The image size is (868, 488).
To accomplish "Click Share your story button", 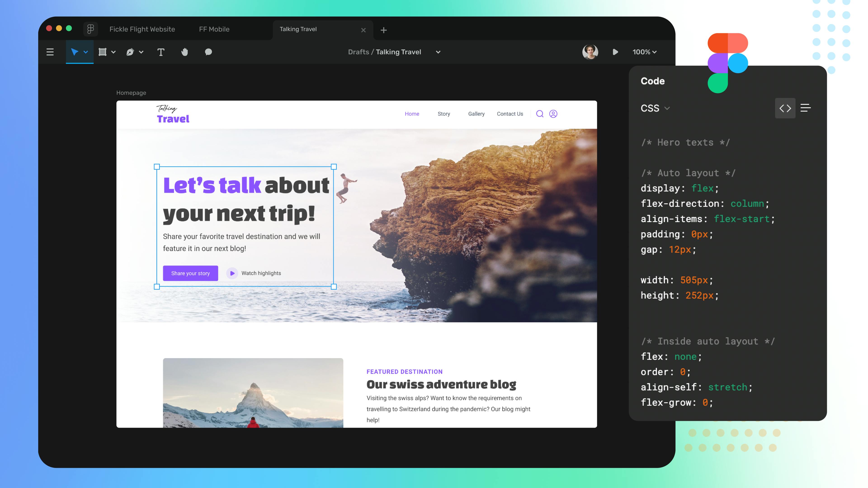I will coord(190,273).
